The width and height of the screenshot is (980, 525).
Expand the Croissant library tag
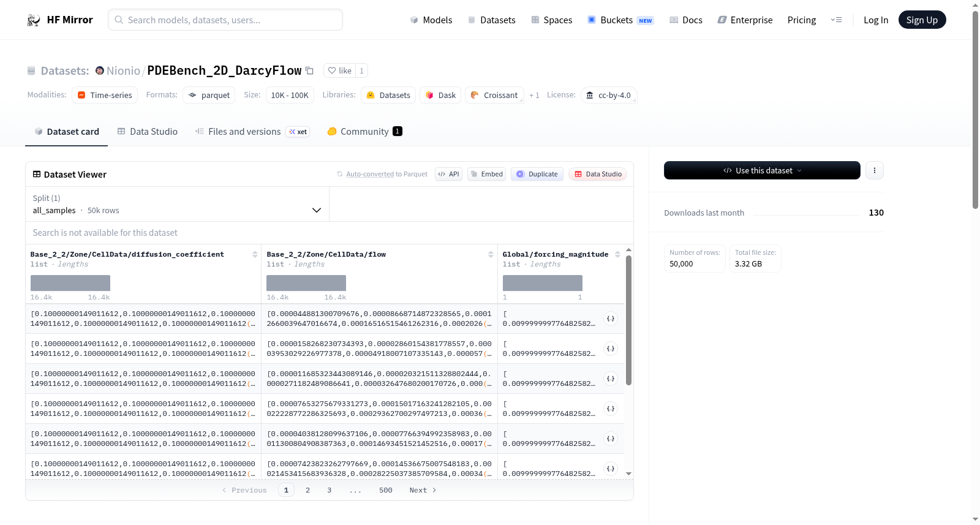(494, 95)
